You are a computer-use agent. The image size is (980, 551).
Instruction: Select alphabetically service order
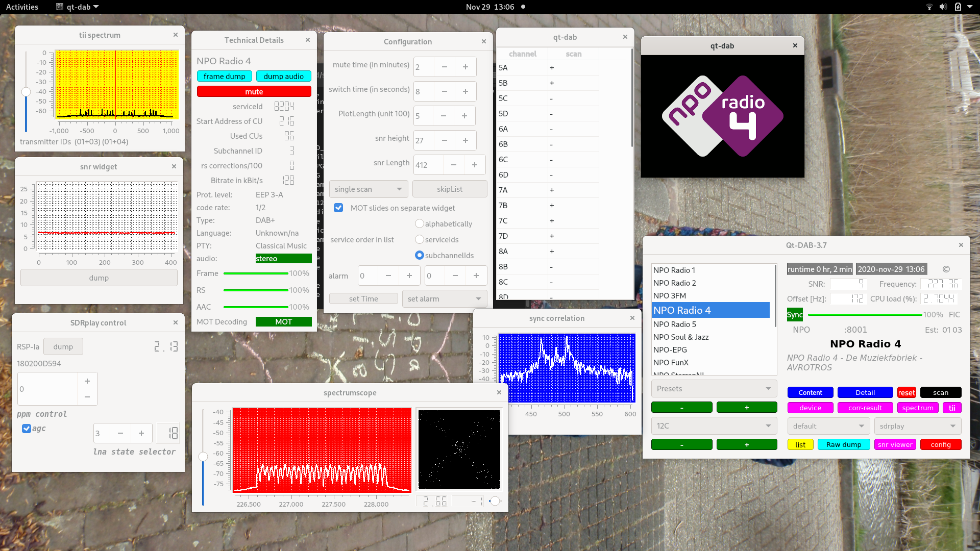tap(420, 223)
